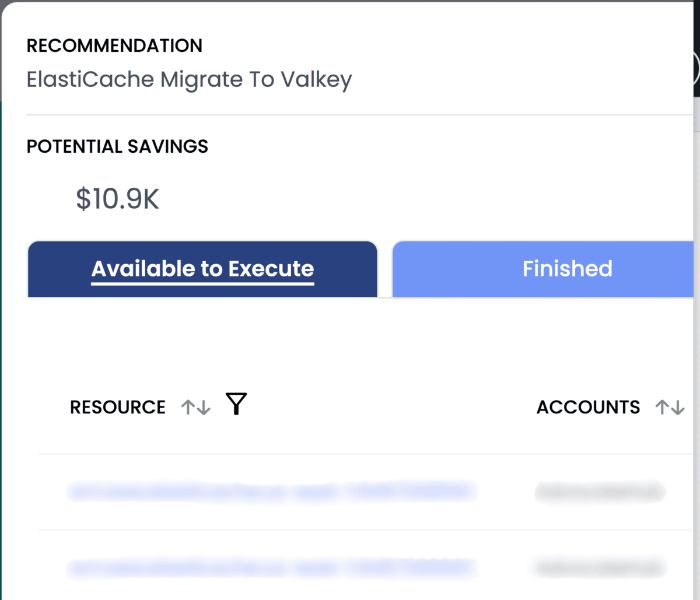Open the second resource link in the table
Screen dimensions: 700x600
pos(272,567)
